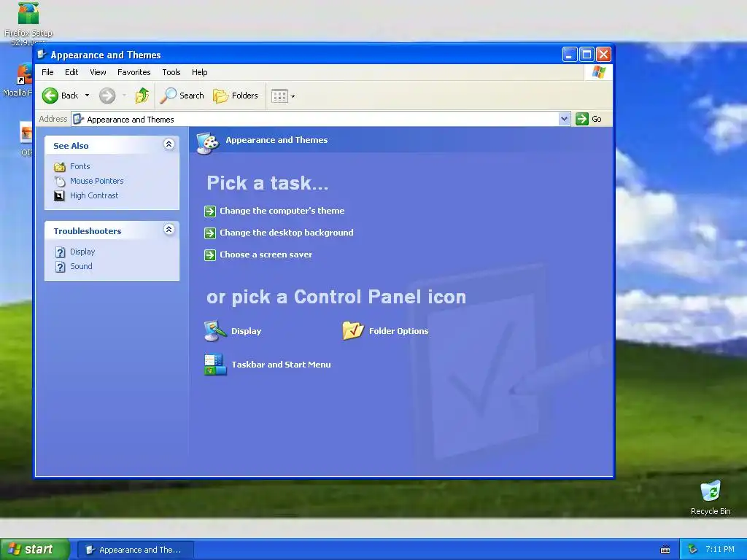Click the Appearance and Themes taskbar button
The height and width of the screenshot is (560, 747).
pos(135,550)
